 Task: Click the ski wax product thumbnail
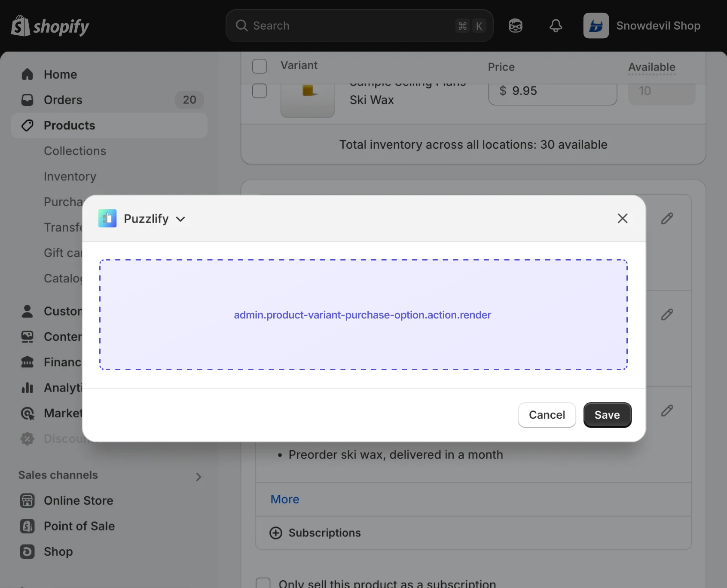tap(308, 100)
